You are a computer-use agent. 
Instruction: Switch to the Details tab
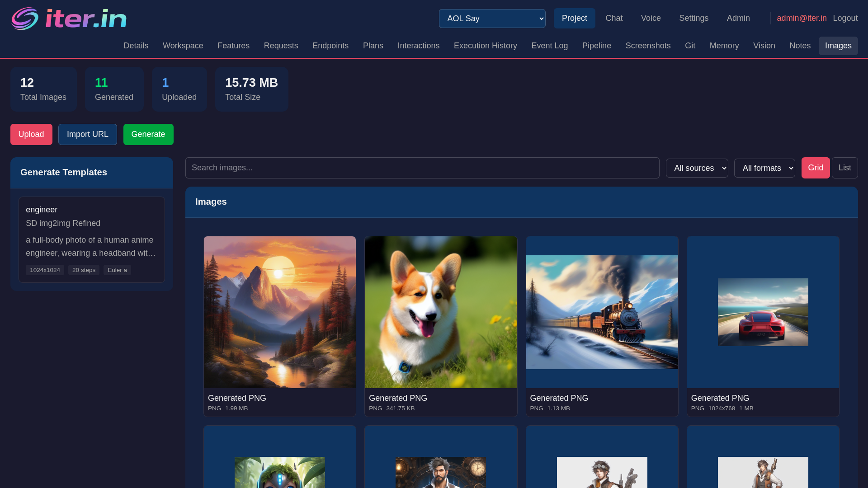pos(136,46)
